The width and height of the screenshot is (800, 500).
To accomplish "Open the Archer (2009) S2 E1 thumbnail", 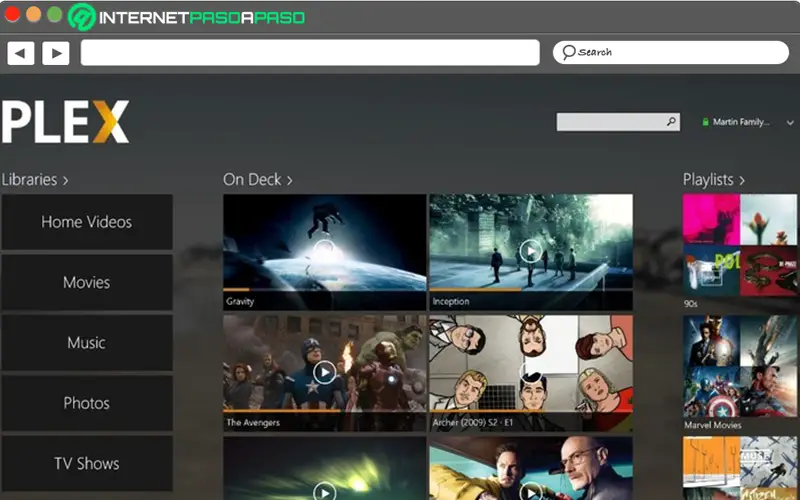I will click(531, 372).
